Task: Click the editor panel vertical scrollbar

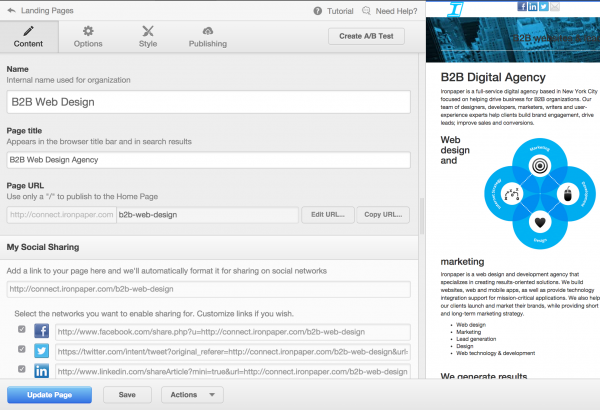Action: pyautogui.click(x=422, y=216)
